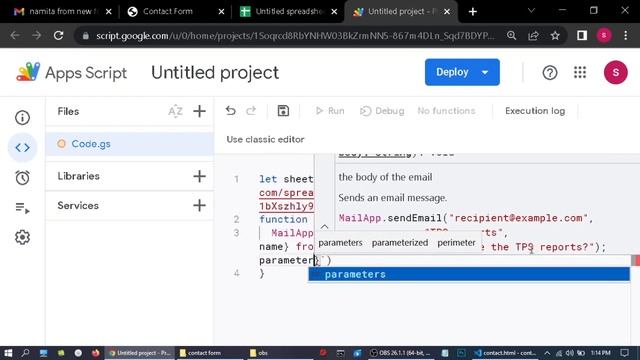
Task: Click Use classic editor link
Action: pos(265,140)
